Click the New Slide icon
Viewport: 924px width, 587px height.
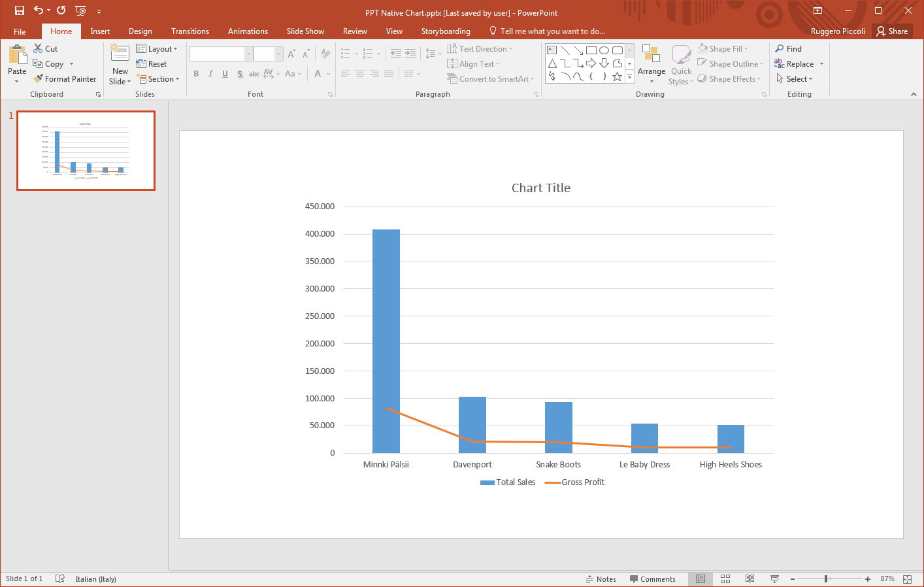coord(120,53)
